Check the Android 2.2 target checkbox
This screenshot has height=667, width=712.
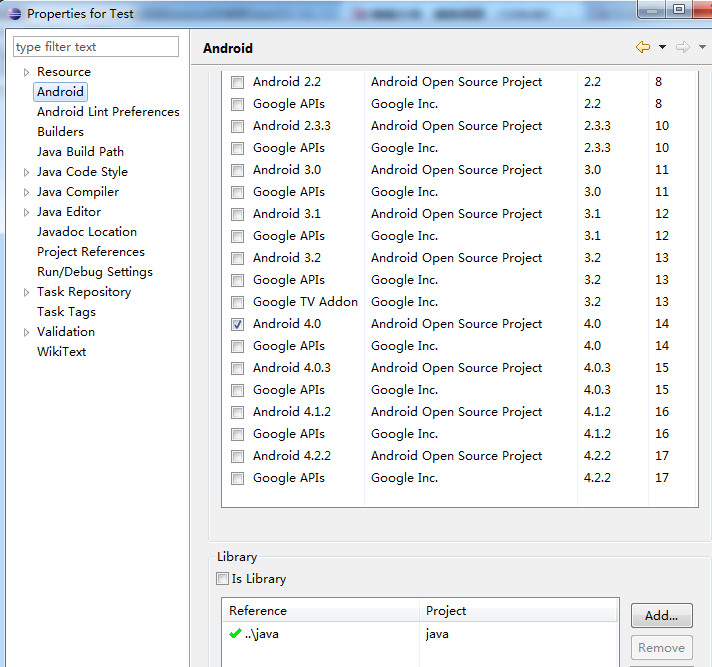[x=237, y=82]
